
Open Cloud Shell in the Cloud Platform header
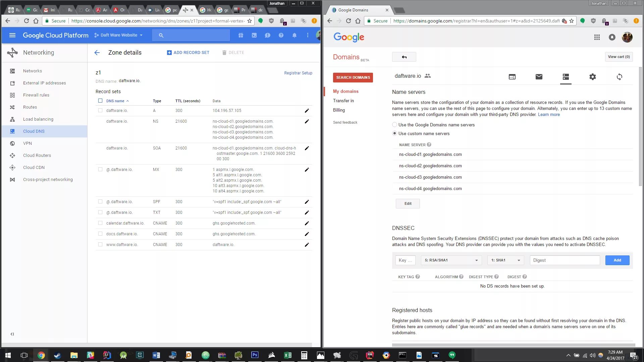[x=254, y=35]
